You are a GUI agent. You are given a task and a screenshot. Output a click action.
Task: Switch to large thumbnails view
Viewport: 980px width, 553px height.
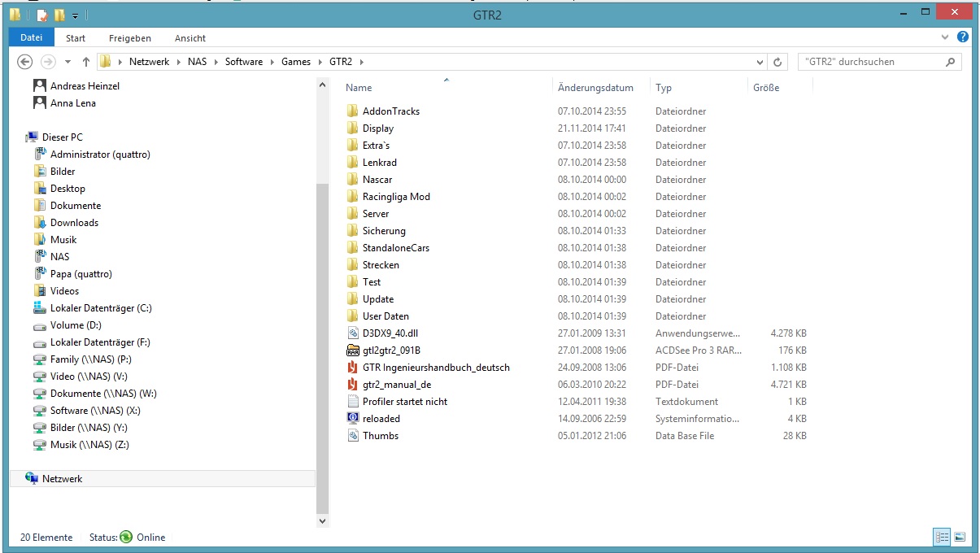pos(960,537)
